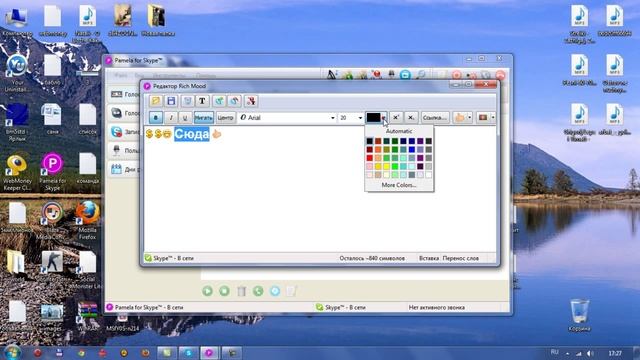
Task: Pick the bright yellow palette swatch
Action: [387, 167]
